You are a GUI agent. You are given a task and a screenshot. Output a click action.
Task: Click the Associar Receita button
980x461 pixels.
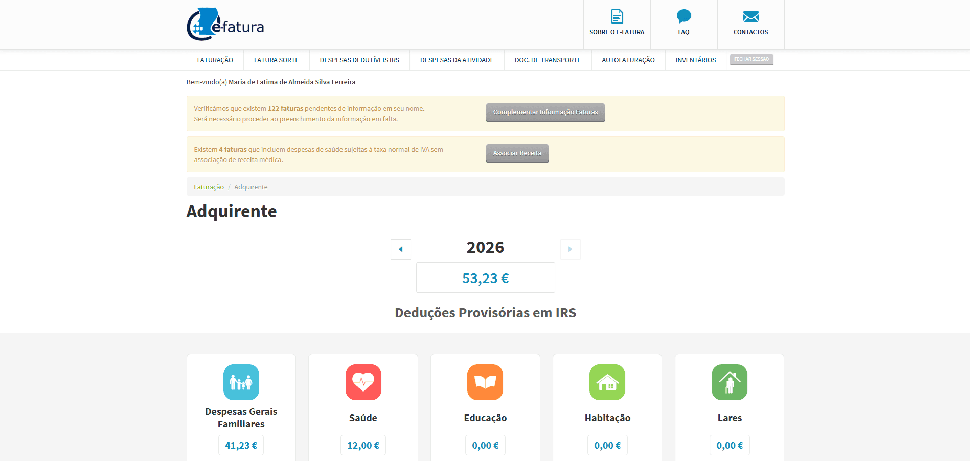pyautogui.click(x=517, y=153)
